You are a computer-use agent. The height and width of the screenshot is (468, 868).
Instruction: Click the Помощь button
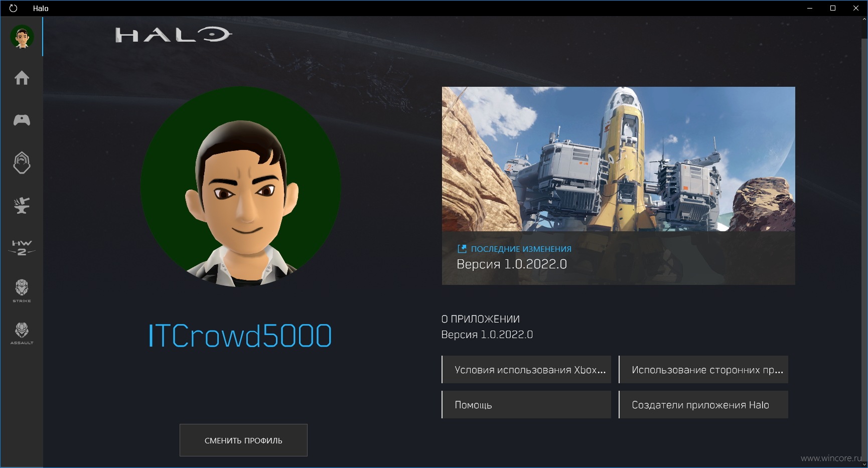click(x=526, y=405)
